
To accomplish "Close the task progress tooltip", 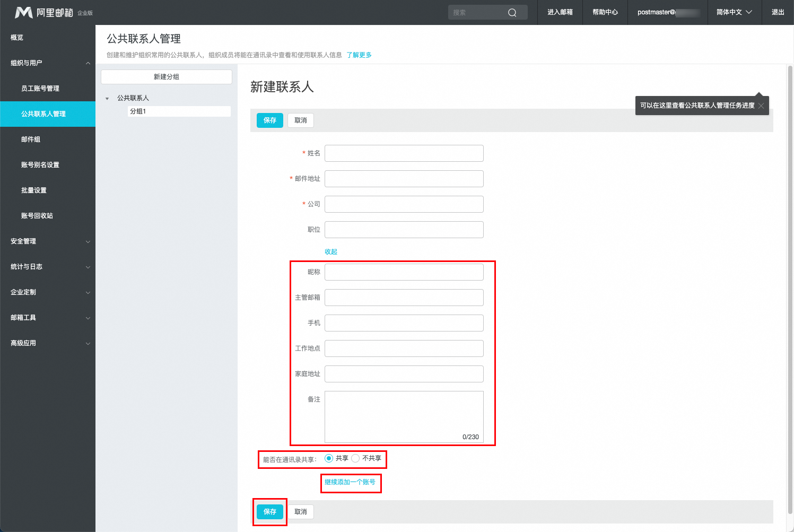I will point(761,106).
